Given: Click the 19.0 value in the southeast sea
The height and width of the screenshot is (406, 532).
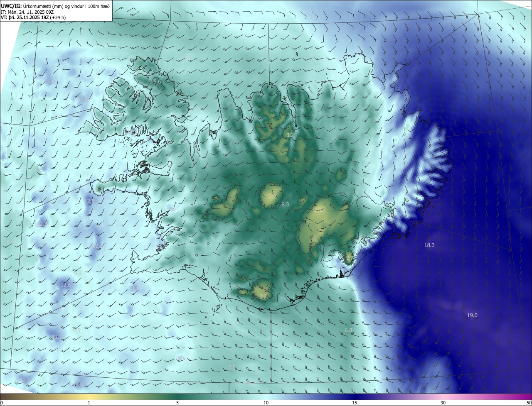Looking at the screenshot, I should (472, 316).
